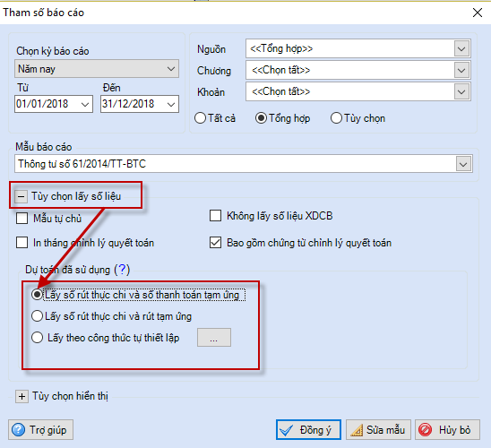Click the Trợ giúp help icon button
This screenshot has width=491, height=448.
(40, 430)
